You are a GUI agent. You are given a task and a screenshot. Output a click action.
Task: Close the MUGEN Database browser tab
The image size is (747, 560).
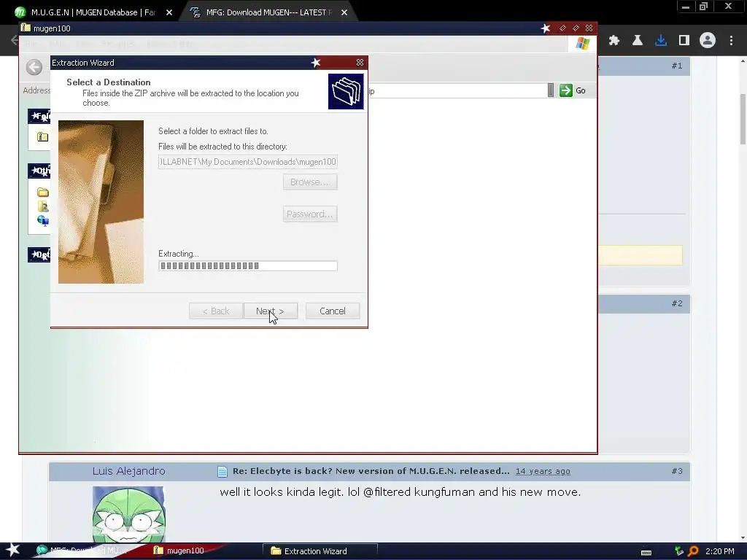coord(169,12)
